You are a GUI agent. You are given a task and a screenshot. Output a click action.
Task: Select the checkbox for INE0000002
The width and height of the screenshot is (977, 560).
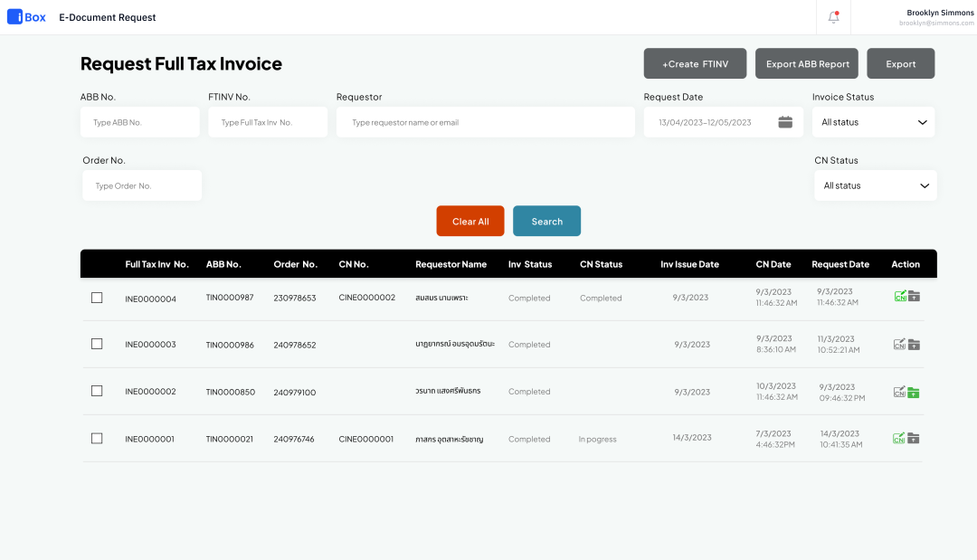pos(97,391)
